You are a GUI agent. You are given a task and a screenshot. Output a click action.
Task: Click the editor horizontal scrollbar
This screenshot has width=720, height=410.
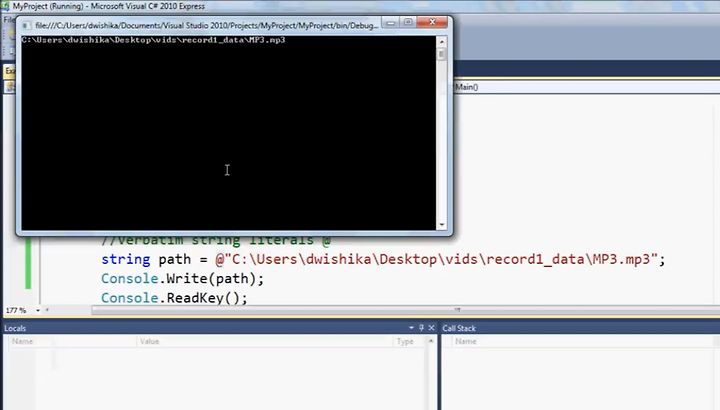406,310
